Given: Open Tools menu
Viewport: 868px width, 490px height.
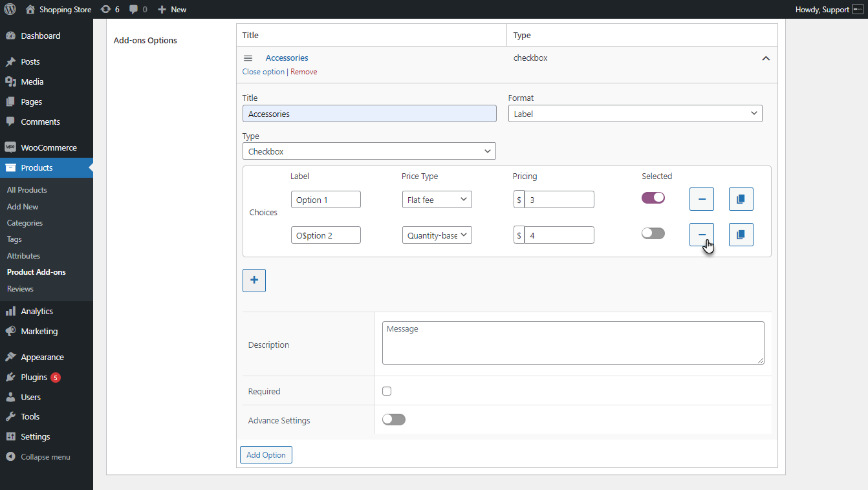Looking at the screenshot, I should coord(47,416).
